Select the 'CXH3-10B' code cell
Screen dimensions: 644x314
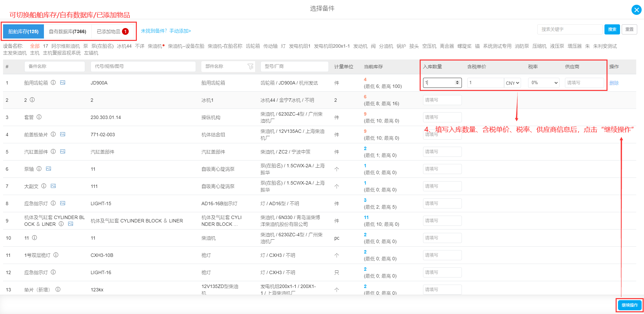click(x=102, y=255)
